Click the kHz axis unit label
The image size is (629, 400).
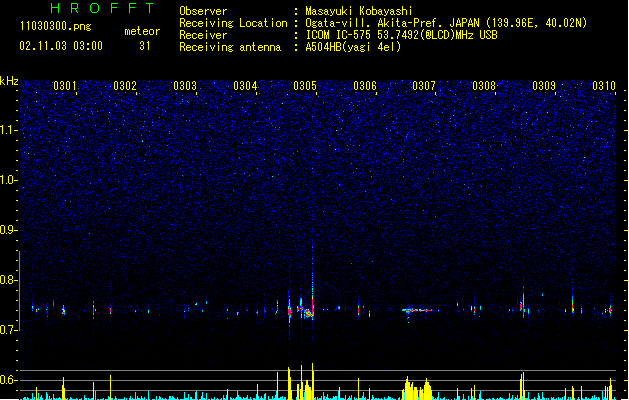[9, 81]
